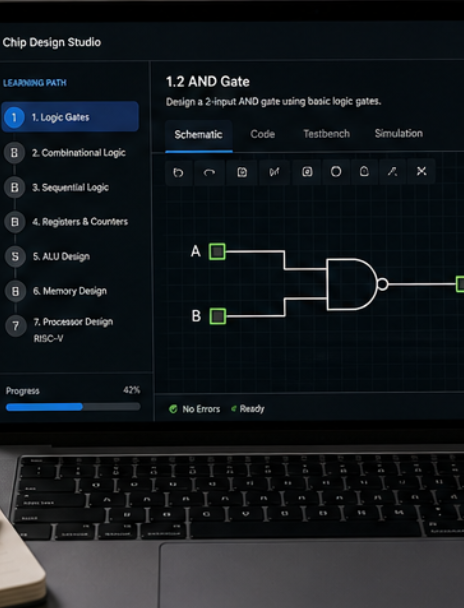464x608 pixels.
Task: Select the diagonal wire tool icon
Action: pyautogui.click(x=392, y=171)
